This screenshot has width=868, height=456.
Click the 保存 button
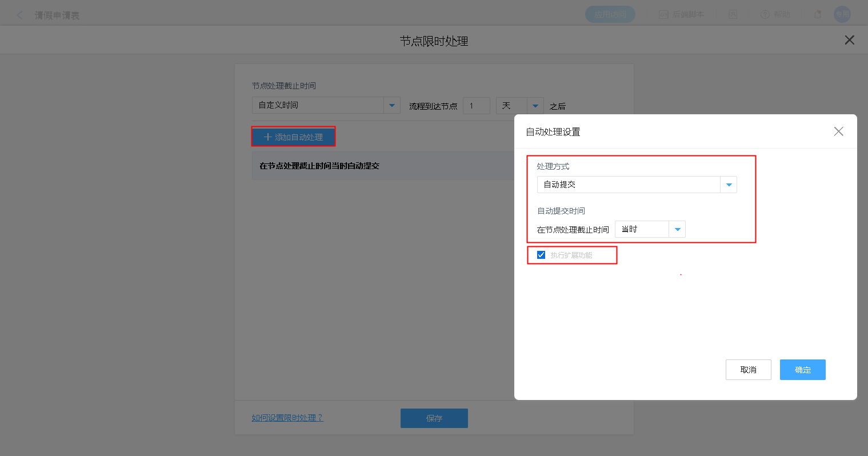(x=434, y=418)
